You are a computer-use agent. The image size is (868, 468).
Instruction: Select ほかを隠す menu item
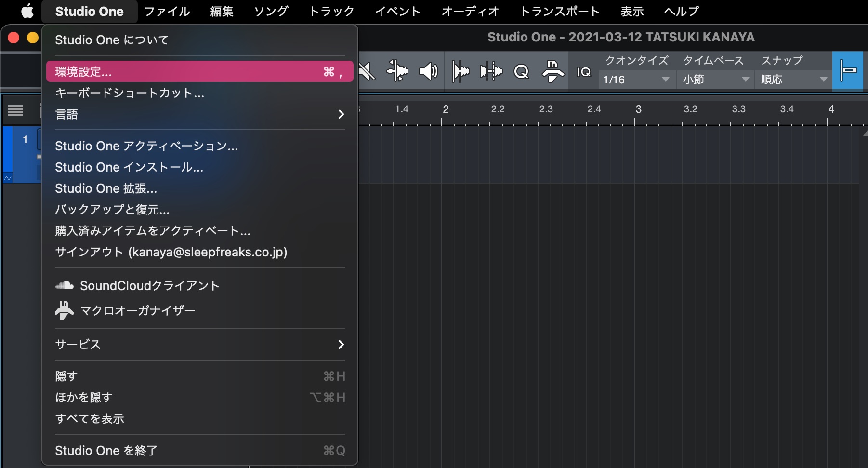pyautogui.click(x=200, y=397)
